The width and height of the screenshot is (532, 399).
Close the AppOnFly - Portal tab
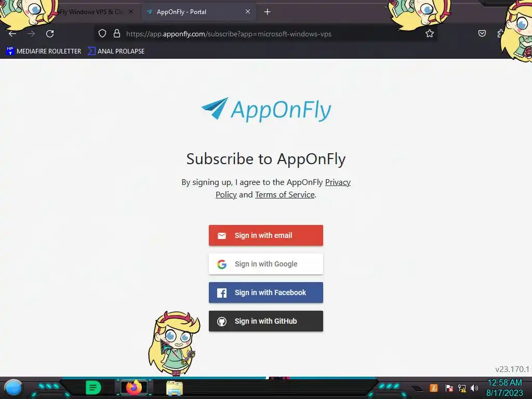248,11
